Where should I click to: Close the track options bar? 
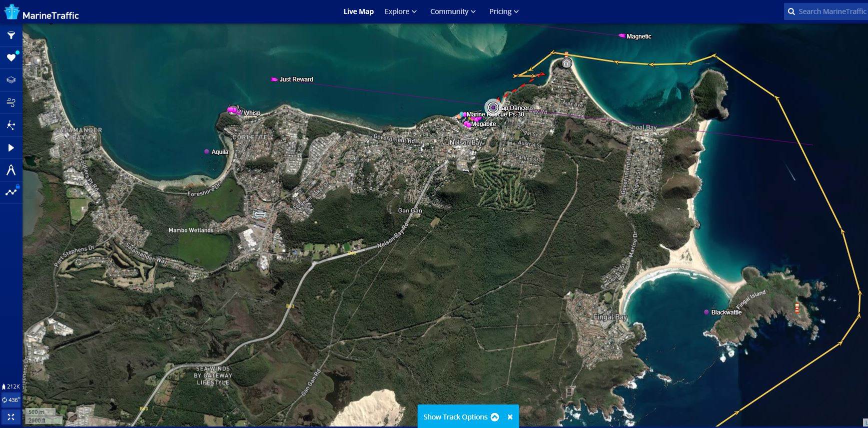tap(510, 417)
